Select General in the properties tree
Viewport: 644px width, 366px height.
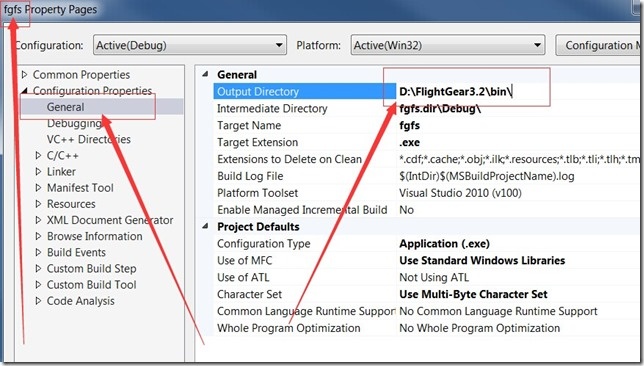(65, 107)
